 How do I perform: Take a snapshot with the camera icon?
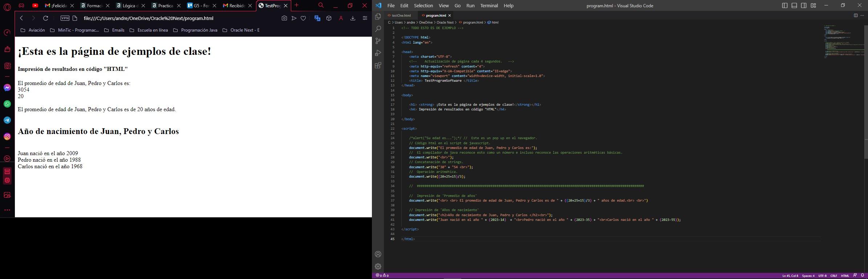coord(284,18)
